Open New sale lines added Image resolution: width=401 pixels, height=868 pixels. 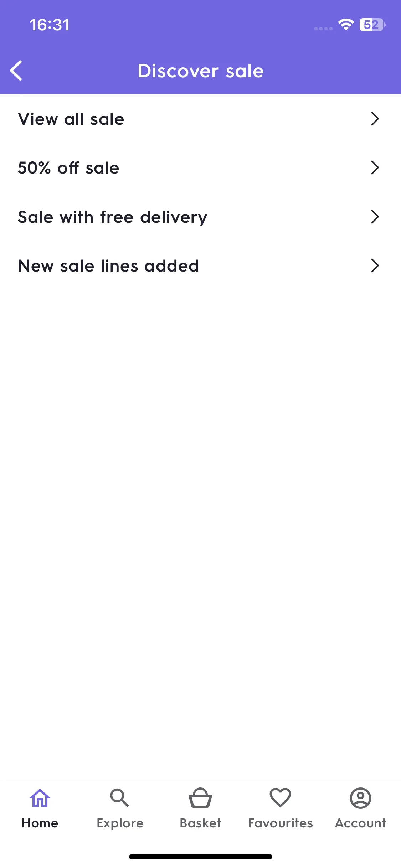click(200, 265)
